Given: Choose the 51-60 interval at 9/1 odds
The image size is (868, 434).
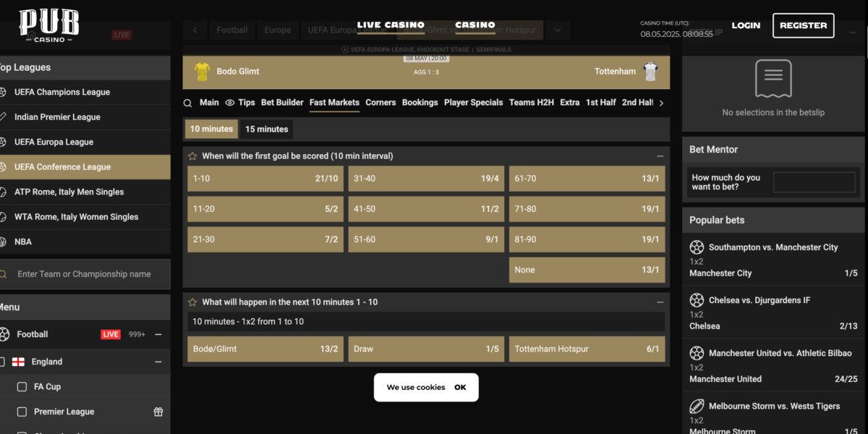Looking at the screenshot, I should (x=426, y=239).
